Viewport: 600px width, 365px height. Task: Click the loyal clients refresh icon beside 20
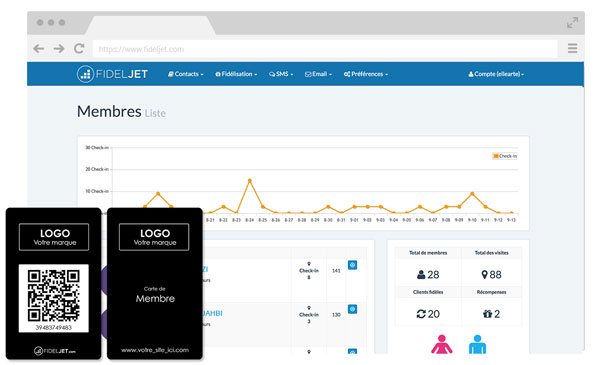(x=421, y=314)
